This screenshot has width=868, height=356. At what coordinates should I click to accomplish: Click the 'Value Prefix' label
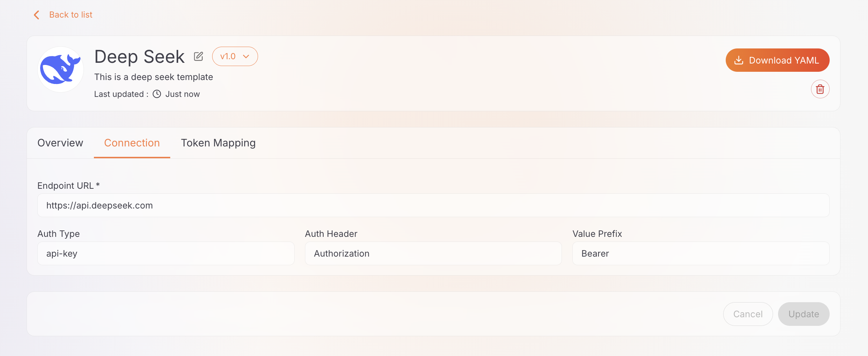coord(597,234)
